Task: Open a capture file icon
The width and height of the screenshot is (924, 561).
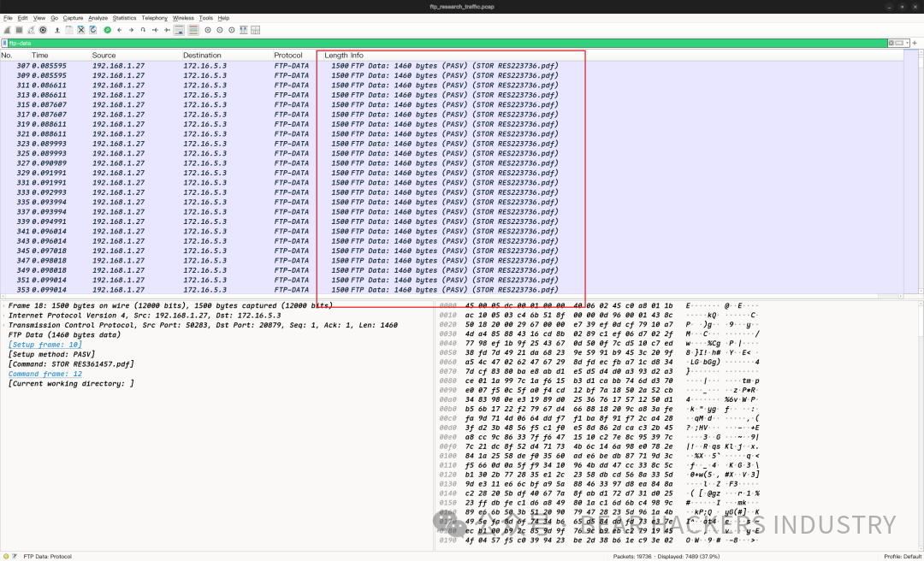Action: pos(57,30)
